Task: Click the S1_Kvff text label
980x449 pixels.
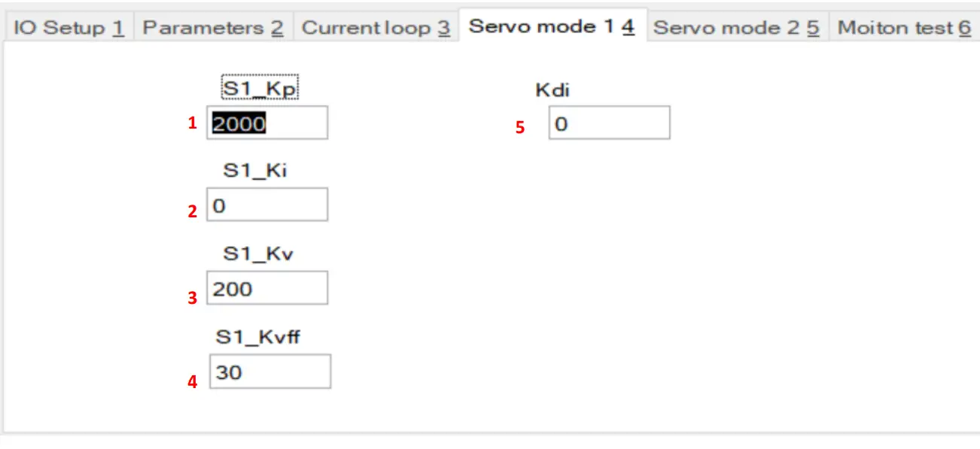Action: tap(257, 336)
